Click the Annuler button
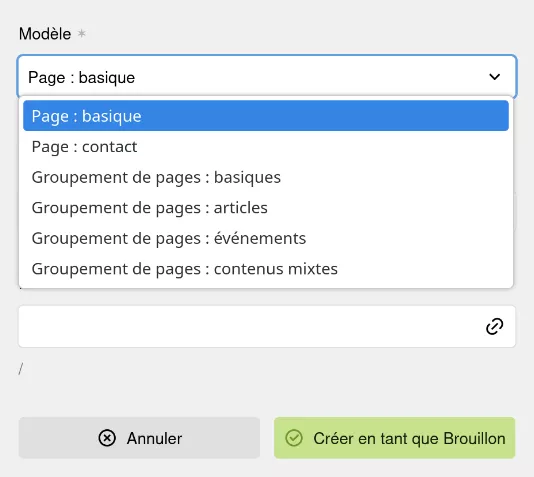This screenshot has height=477, width=534. coord(139,438)
